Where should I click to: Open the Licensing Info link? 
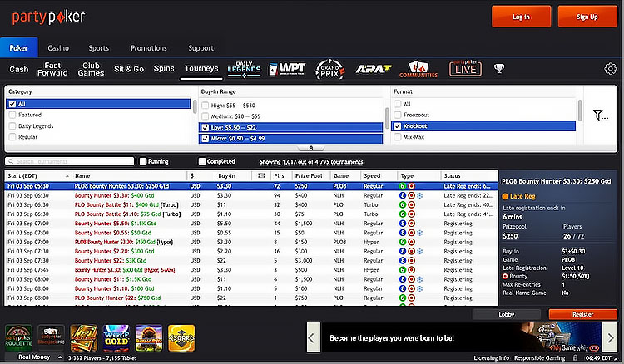pos(492,357)
